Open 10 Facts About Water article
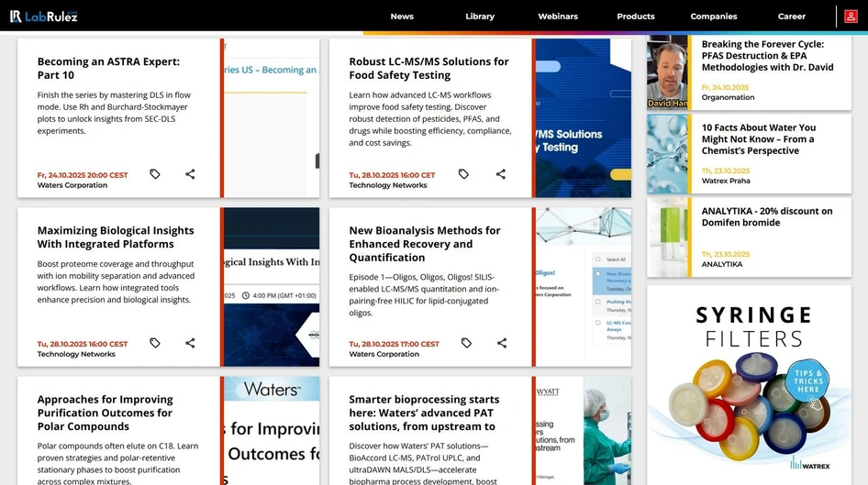Screen dimensions: 868x485 tap(759, 139)
